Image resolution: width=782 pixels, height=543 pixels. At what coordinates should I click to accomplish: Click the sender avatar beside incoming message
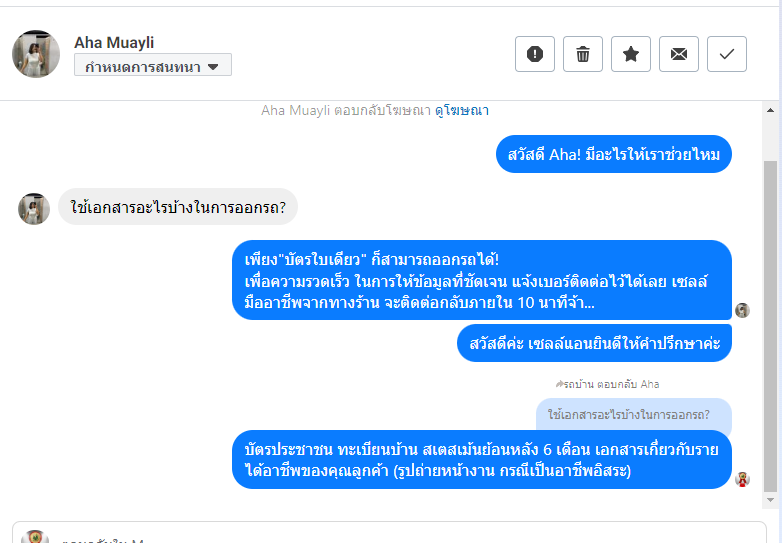point(34,208)
